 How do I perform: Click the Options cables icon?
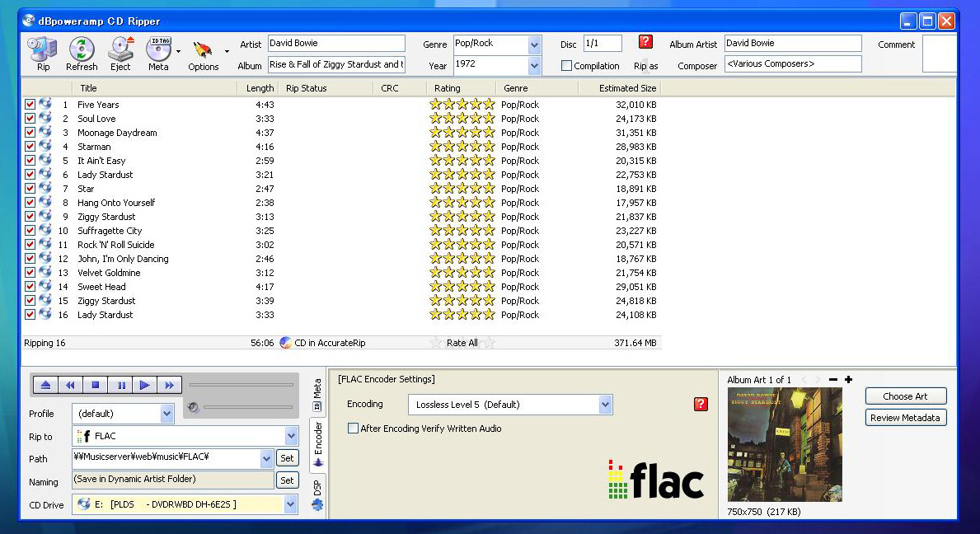pyautogui.click(x=203, y=49)
